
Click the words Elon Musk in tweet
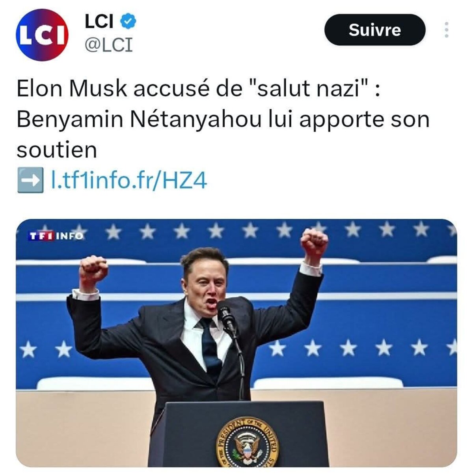[x=72, y=88]
